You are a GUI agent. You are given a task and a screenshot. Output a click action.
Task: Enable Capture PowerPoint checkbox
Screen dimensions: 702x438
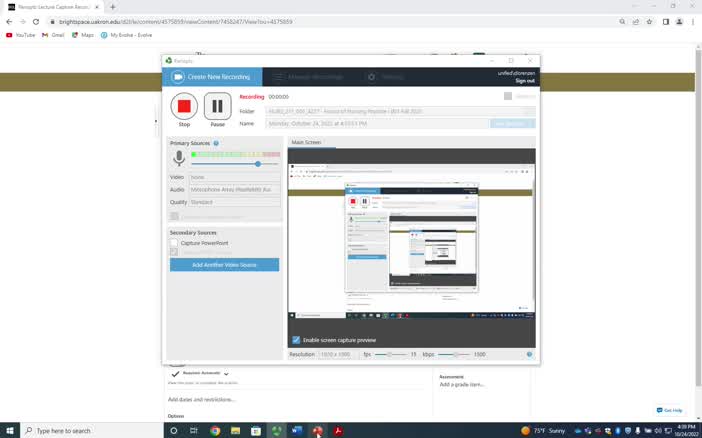tap(174, 243)
